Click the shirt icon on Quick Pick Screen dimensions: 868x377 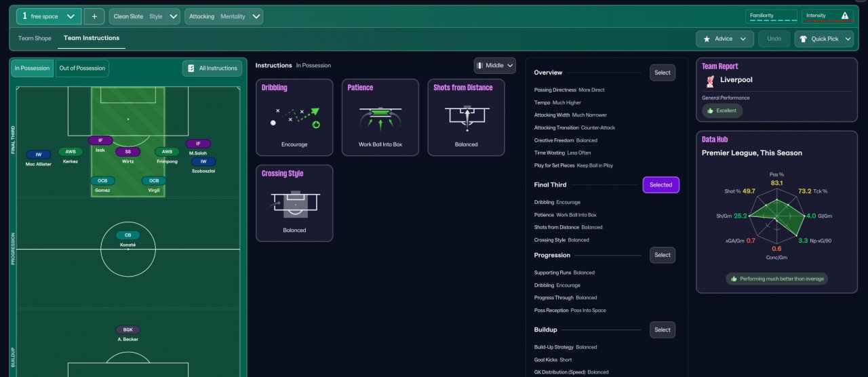pyautogui.click(x=804, y=39)
